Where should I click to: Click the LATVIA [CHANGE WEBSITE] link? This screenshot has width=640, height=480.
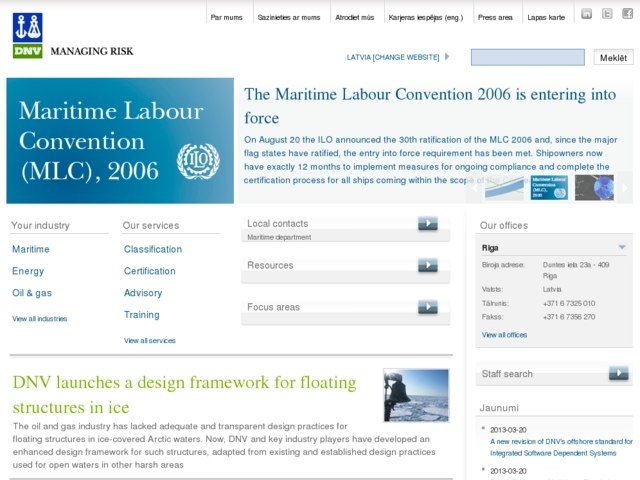click(393, 57)
